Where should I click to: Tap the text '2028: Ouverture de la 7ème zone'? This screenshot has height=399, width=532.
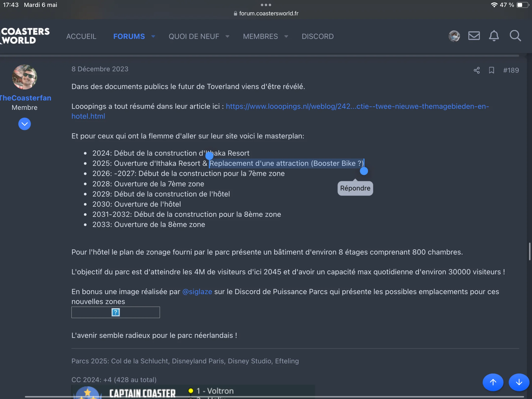148,184
